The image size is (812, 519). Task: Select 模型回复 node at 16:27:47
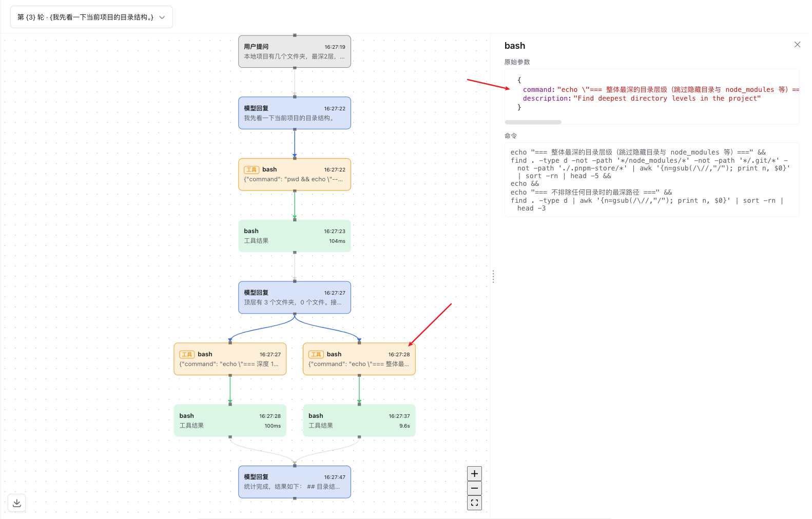tap(295, 482)
